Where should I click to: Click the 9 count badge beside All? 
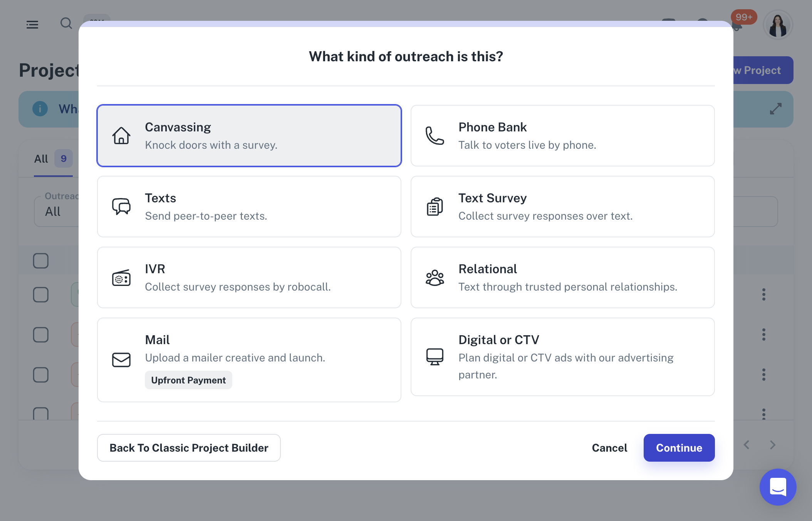(x=64, y=159)
